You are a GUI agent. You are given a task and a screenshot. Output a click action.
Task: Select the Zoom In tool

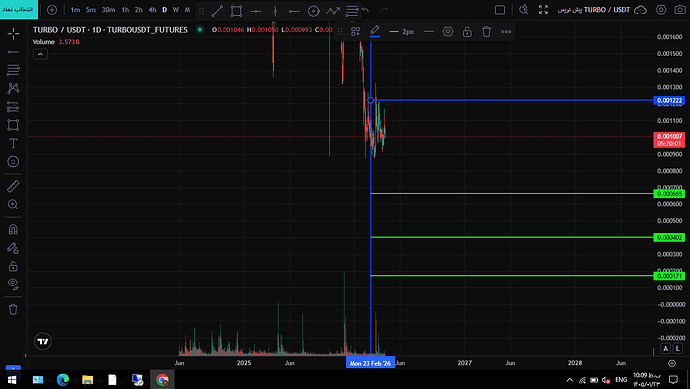(x=13, y=205)
